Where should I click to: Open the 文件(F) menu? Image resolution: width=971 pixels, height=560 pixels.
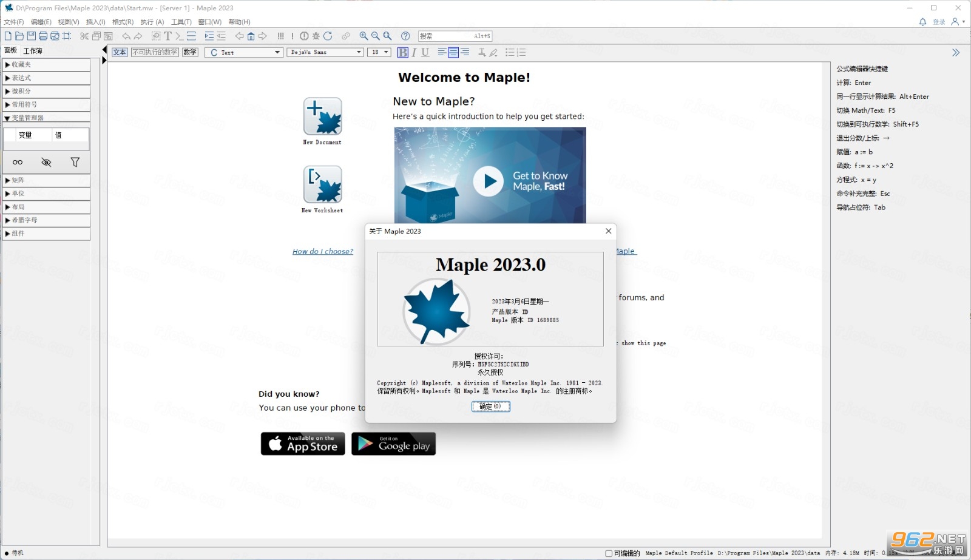pyautogui.click(x=14, y=22)
